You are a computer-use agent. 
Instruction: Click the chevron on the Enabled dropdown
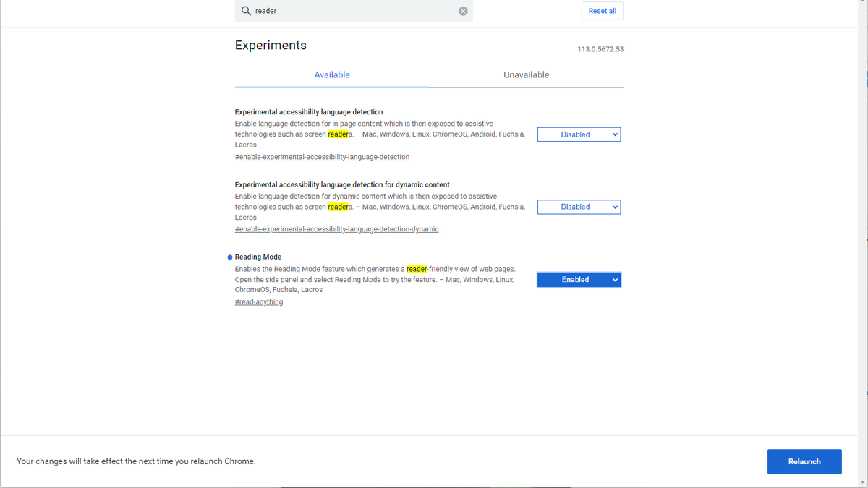point(613,279)
